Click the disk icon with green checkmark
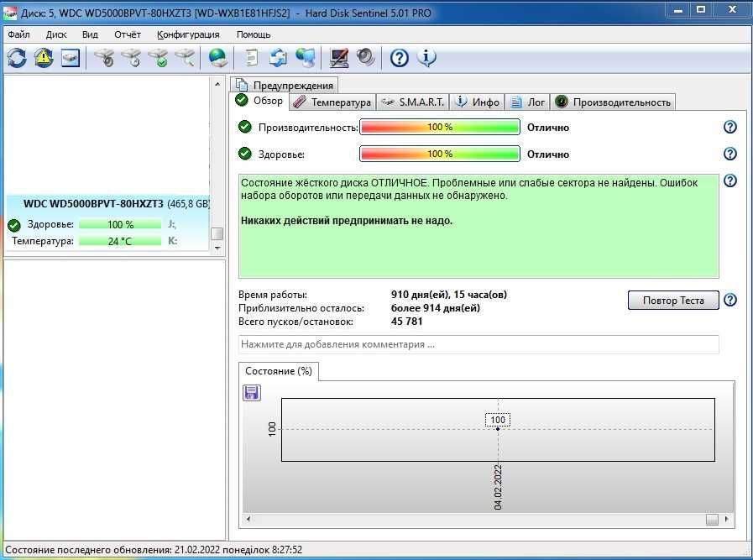This screenshot has height=560, width=753. (158, 58)
